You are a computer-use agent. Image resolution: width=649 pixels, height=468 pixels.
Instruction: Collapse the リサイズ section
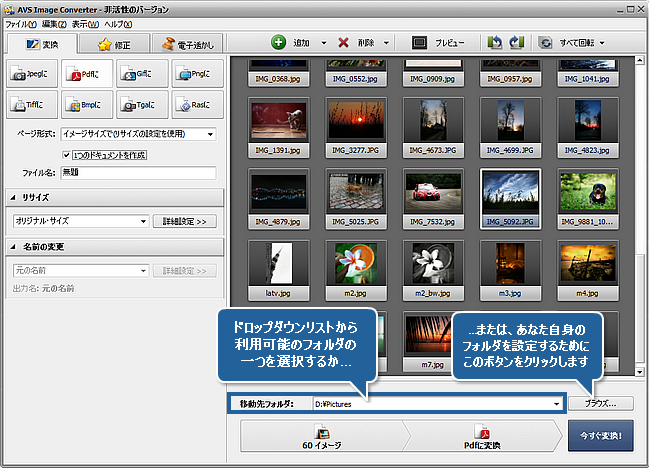(x=13, y=197)
